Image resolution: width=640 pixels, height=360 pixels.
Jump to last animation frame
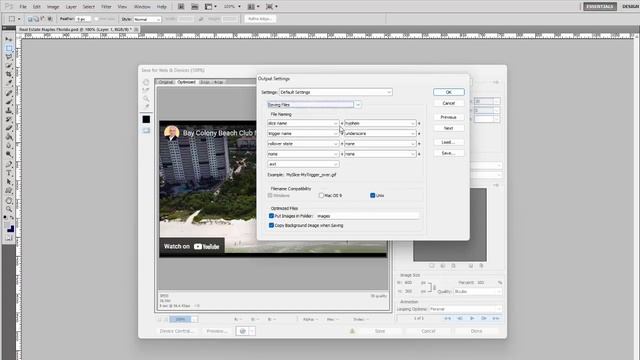click(496, 318)
